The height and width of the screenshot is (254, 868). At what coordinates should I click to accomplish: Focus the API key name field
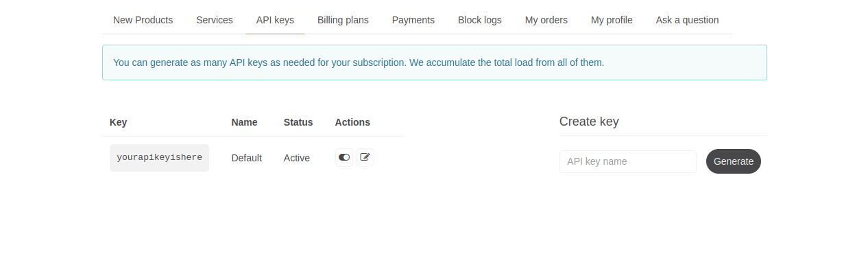coord(628,161)
